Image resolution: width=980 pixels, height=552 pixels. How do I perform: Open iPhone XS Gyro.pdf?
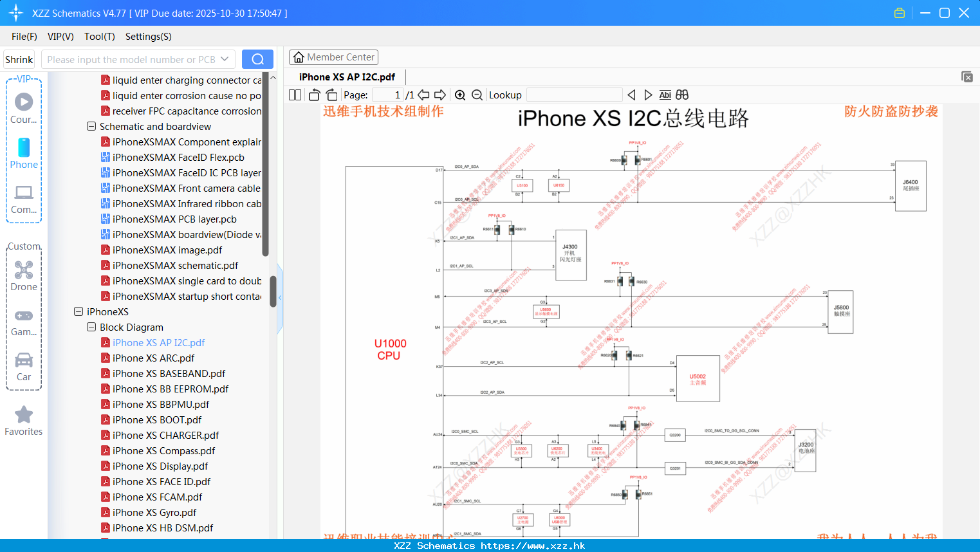(154, 513)
